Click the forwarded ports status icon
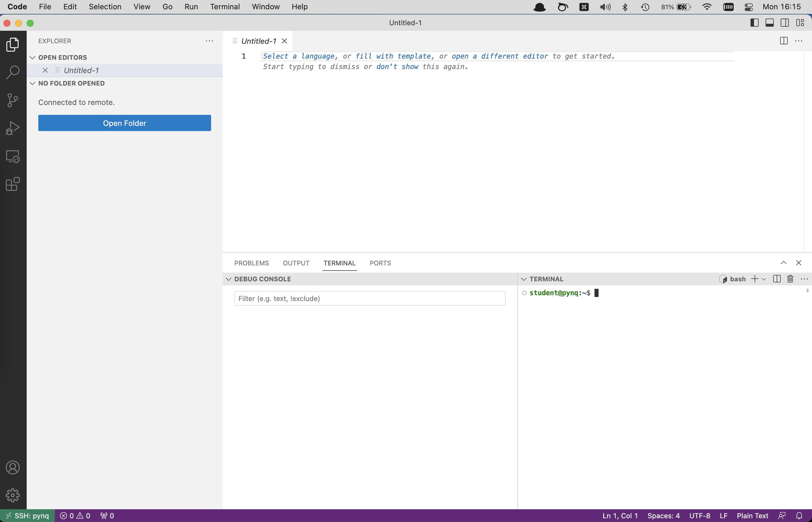The image size is (812, 522). (107, 516)
